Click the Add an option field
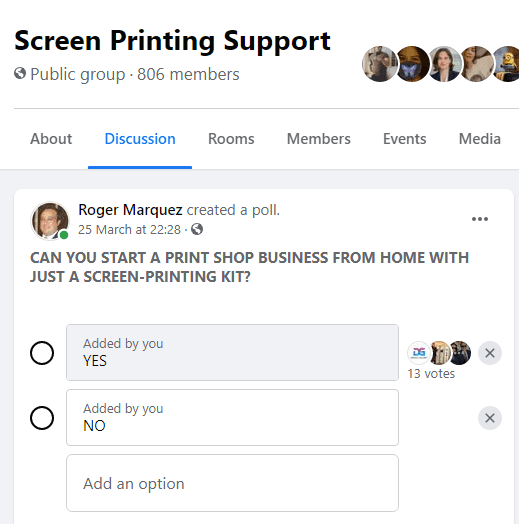This screenshot has width=519, height=524. tap(232, 483)
